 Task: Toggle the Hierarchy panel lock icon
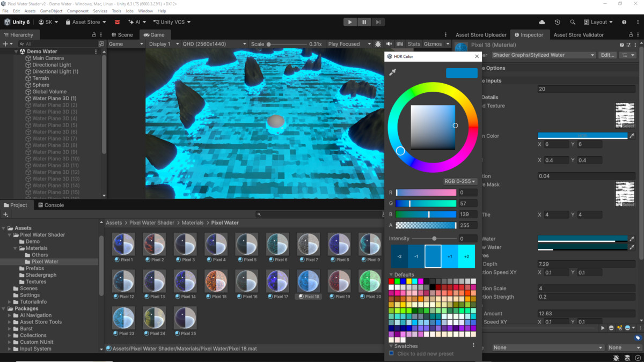click(x=94, y=34)
